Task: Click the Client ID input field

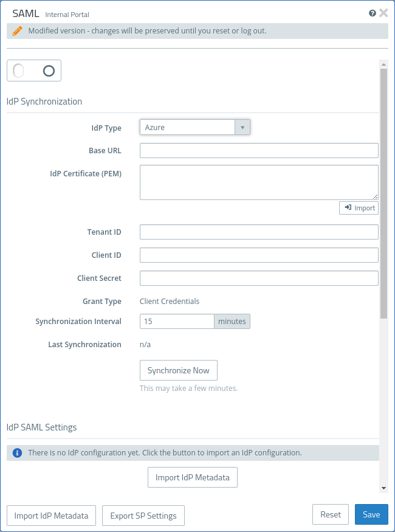Action: [259, 255]
